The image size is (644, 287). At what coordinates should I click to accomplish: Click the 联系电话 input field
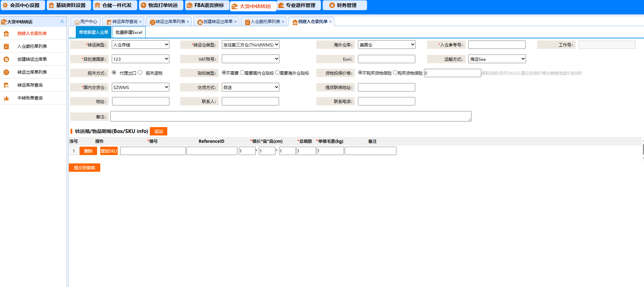click(387, 101)
